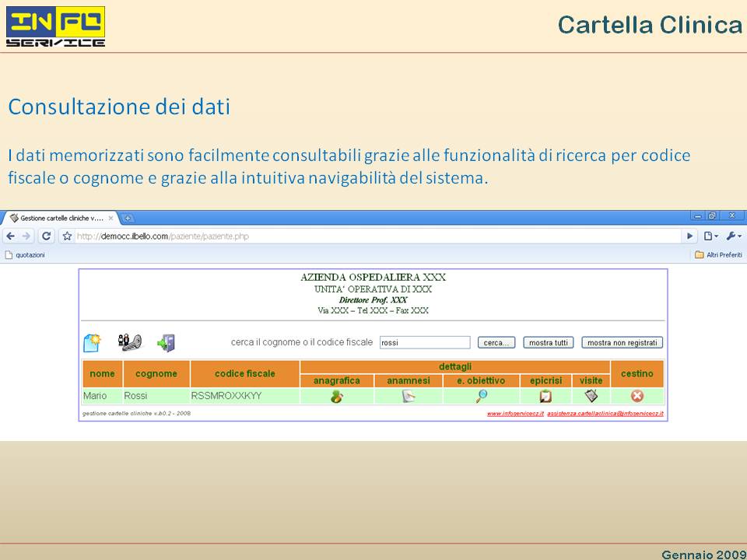Open anamnesi icon for Mario Rossi
Image resolution: width=747 pixels, height=560 pixels.
pyautogui.click(x=409, y=397)
